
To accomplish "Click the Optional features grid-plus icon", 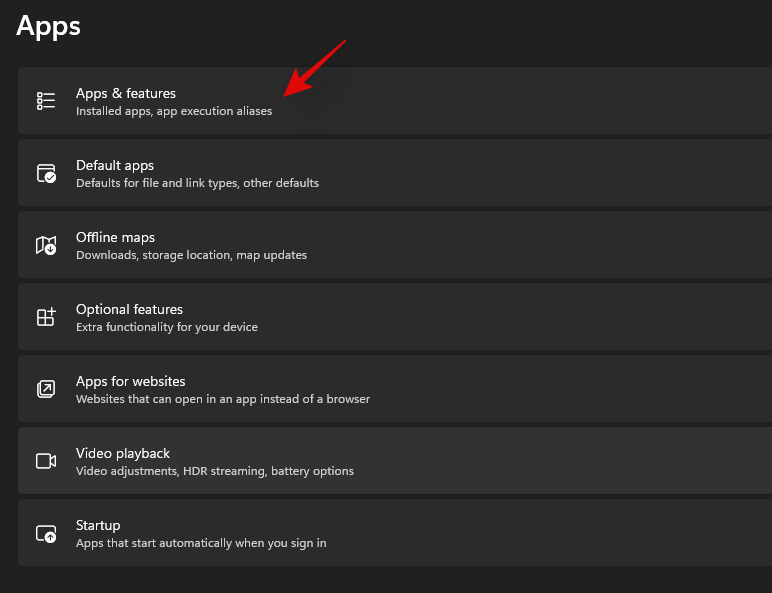I will coord(46,317).
